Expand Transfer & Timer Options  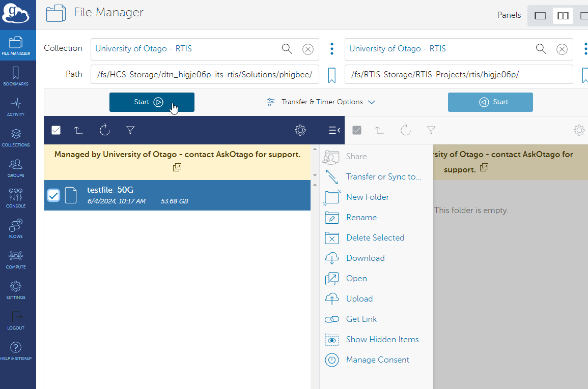click(x=321, y=102)
